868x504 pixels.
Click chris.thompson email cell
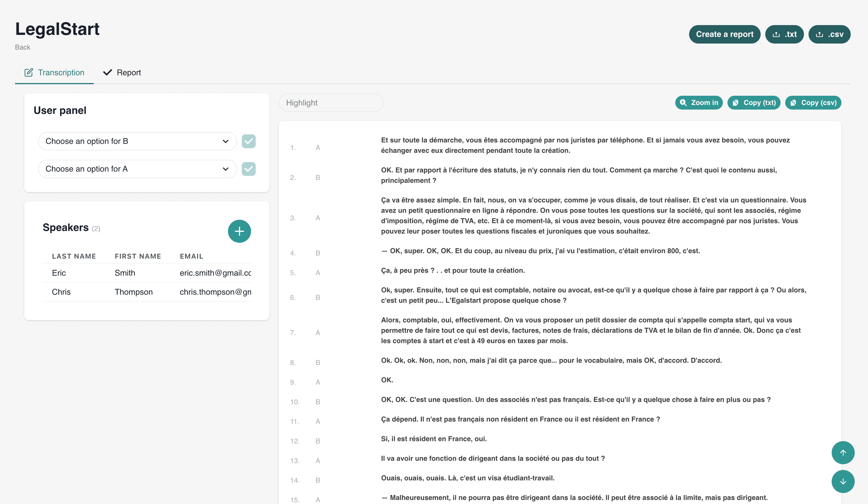215,292
